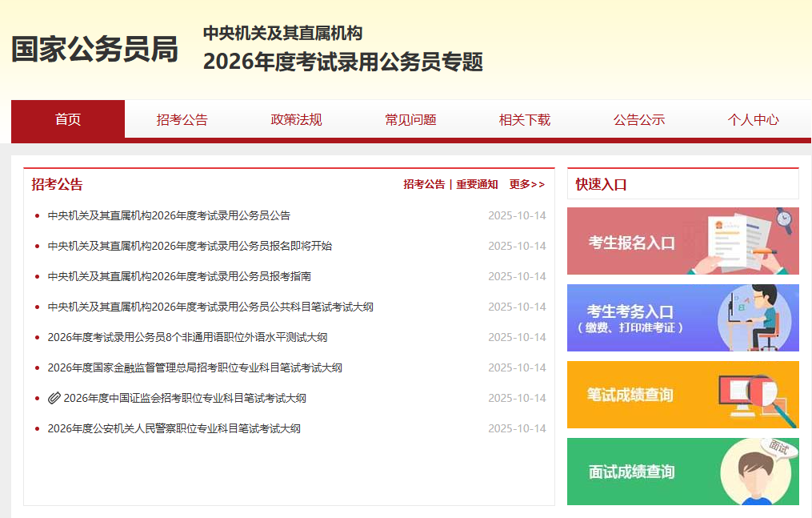
Task: Click the 笔试成绩查询 magnifier banner
Action: (682, 395)
